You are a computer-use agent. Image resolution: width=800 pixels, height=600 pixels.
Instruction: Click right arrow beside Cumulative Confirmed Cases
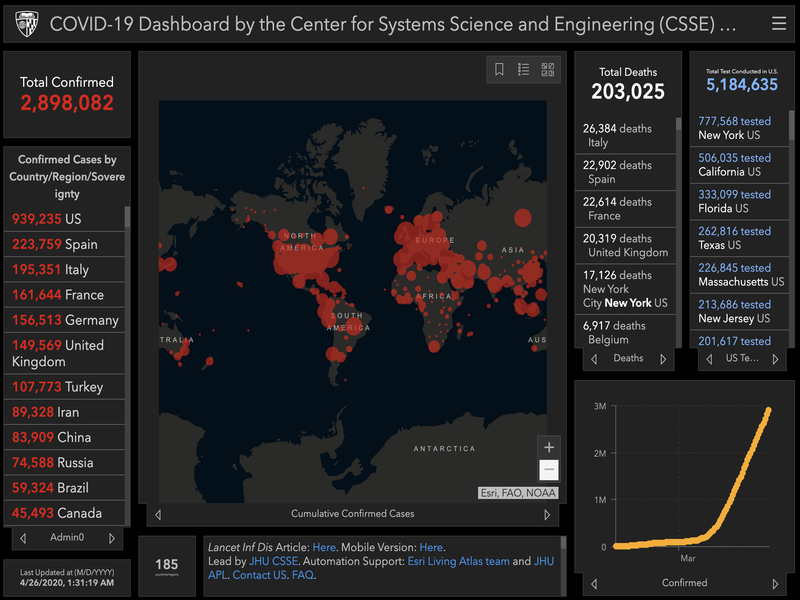(547, 515)
